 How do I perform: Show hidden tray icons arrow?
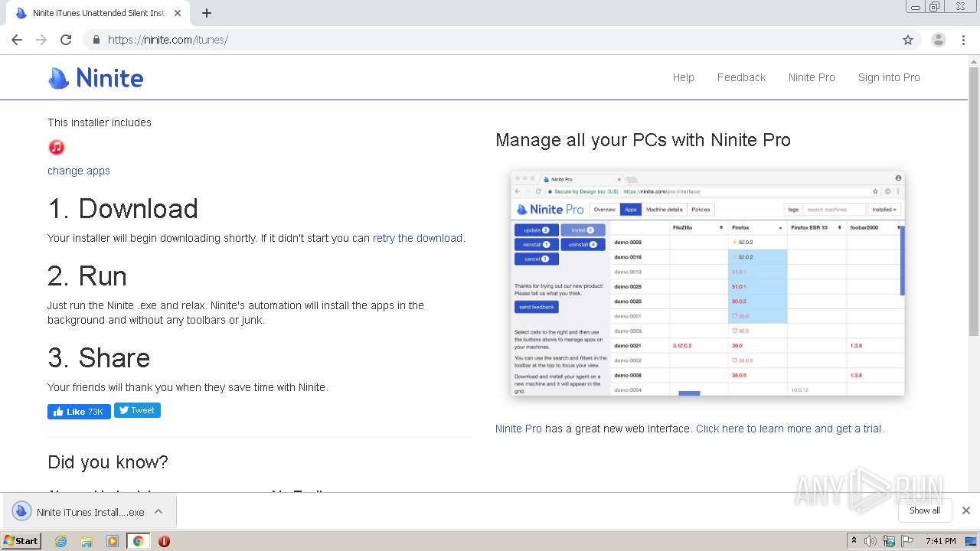coord(854,540)
